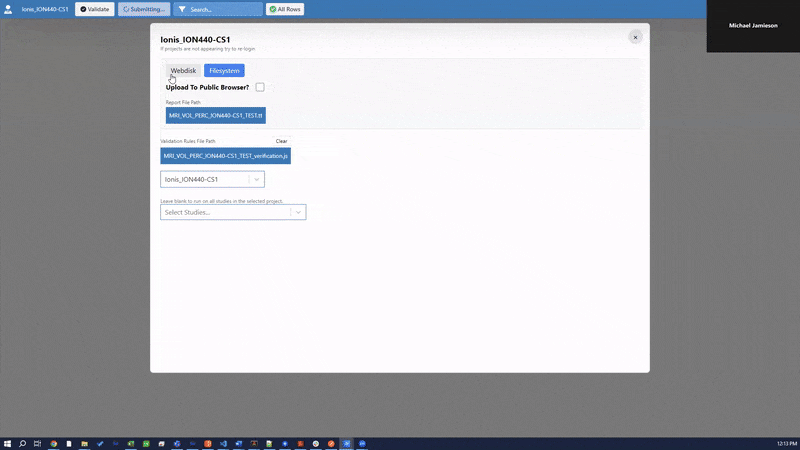Viewport: 800px width, 450px height.
Task: Click the user profile icon in the top bar
Action: (x=8, y=9)
